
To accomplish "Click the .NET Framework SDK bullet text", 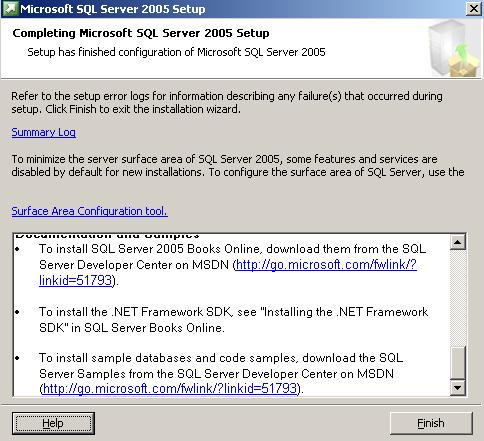I will [x=233, y=320].
